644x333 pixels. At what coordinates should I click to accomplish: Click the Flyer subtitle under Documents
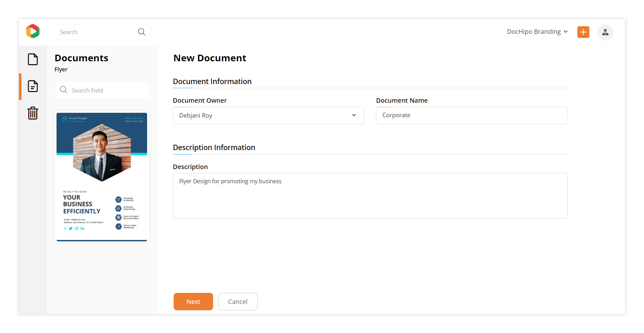point(61,70)
